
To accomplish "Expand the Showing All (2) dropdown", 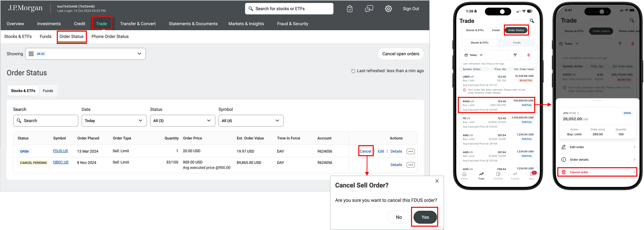I will tap(85, 54).
